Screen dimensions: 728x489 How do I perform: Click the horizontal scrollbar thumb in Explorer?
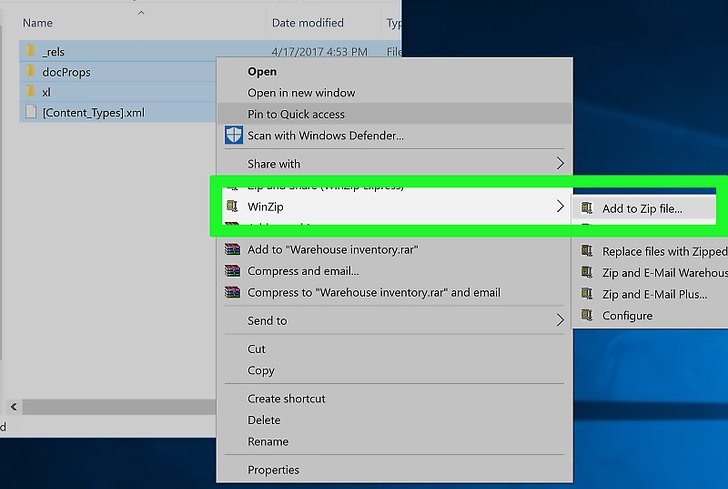[119, 407]
